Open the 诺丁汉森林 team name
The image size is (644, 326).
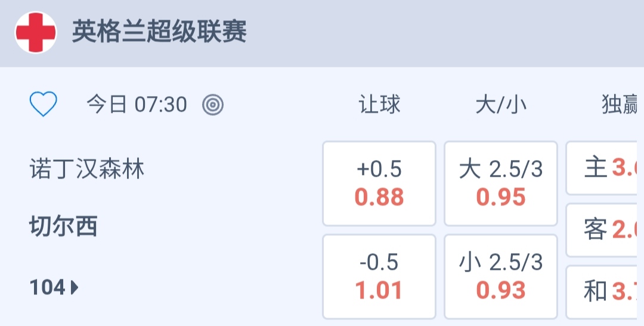(x=87, y=170)
